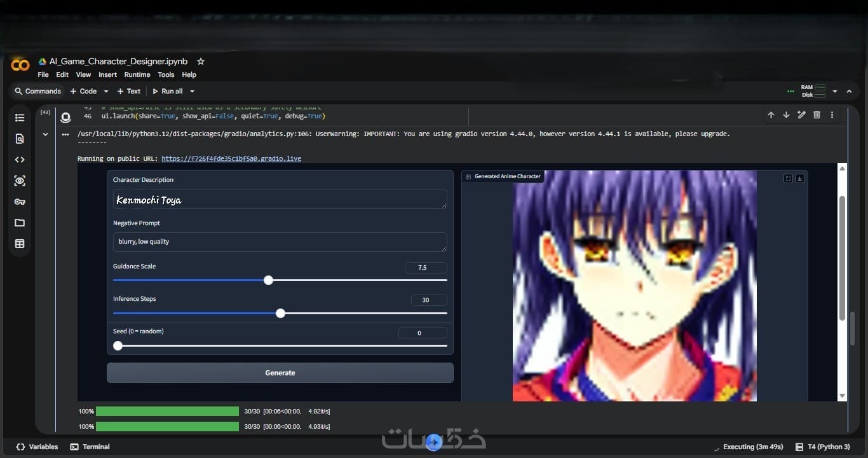Open the gradio.live public URL
Image resolution: width=868 pixels, height=458 pixels.
tap(231, 158)
